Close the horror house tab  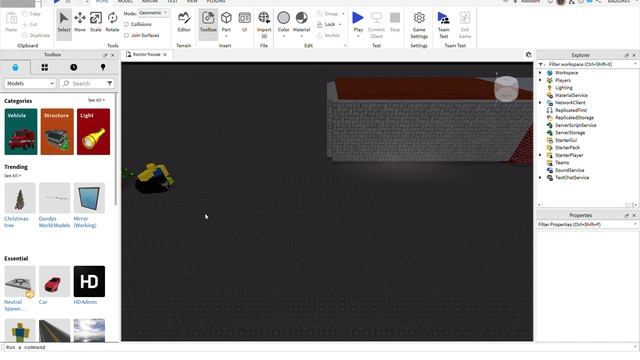[x=165, y=54]
